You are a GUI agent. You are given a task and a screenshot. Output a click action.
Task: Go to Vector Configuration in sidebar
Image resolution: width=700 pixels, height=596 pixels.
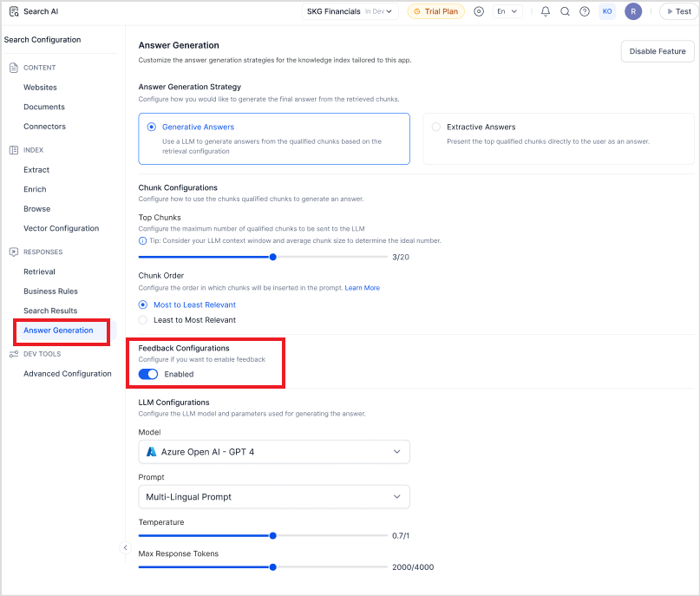[x=61, y=228]
